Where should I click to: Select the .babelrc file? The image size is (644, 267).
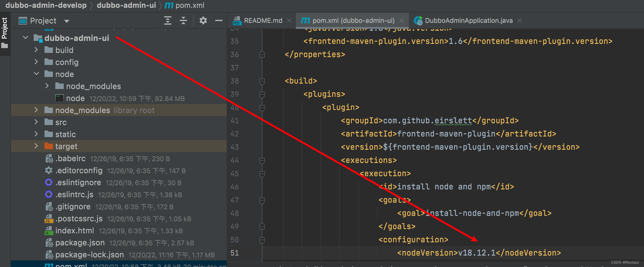[x=70, y=158]
